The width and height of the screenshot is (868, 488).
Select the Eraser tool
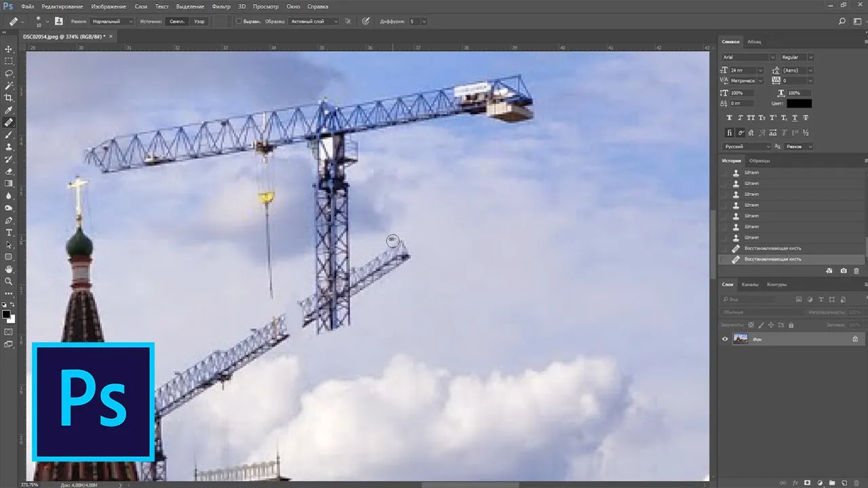click(9, 171)
